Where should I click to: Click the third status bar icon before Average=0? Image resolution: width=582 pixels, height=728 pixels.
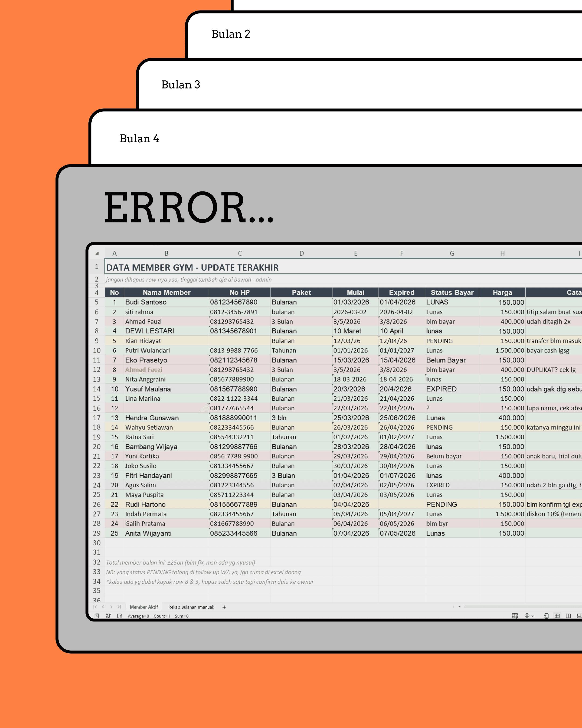pos(119,616)
